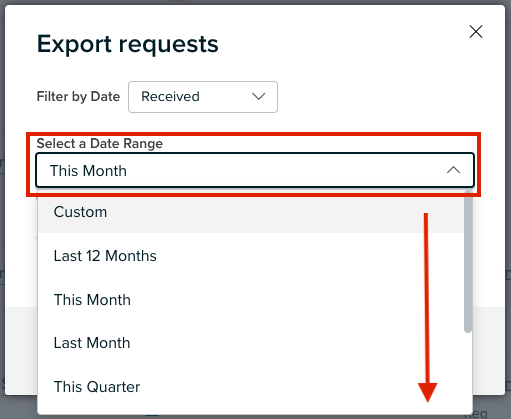
Task: Click the down chevron beside Received
Action: pyautogui.click(x=259, y=97)
